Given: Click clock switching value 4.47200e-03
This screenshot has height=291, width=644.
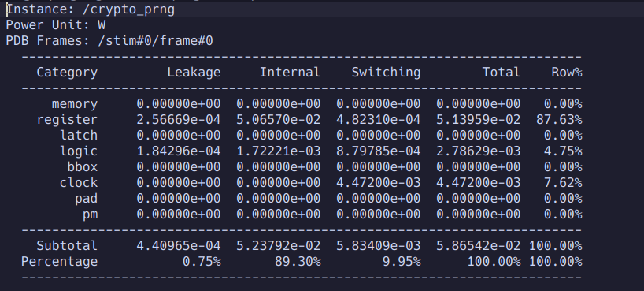Looking at the screenshot, I should [378, 182].
